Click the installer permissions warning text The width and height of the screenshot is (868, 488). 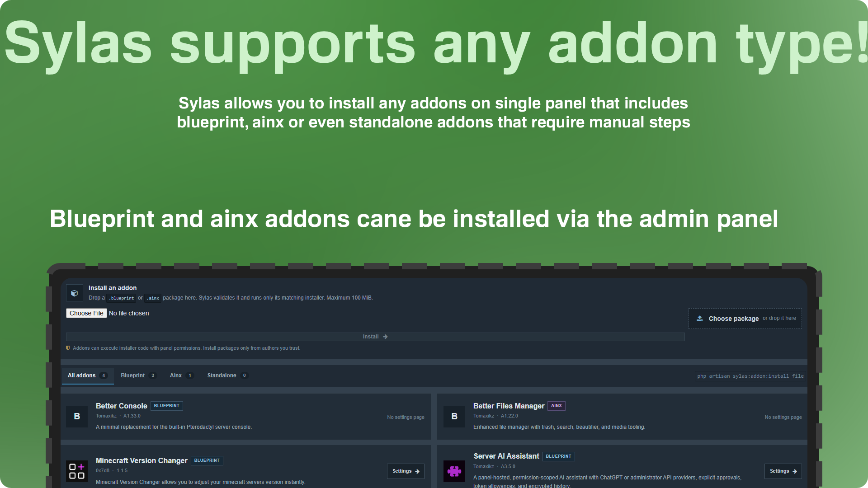click(x=187, y=348)
